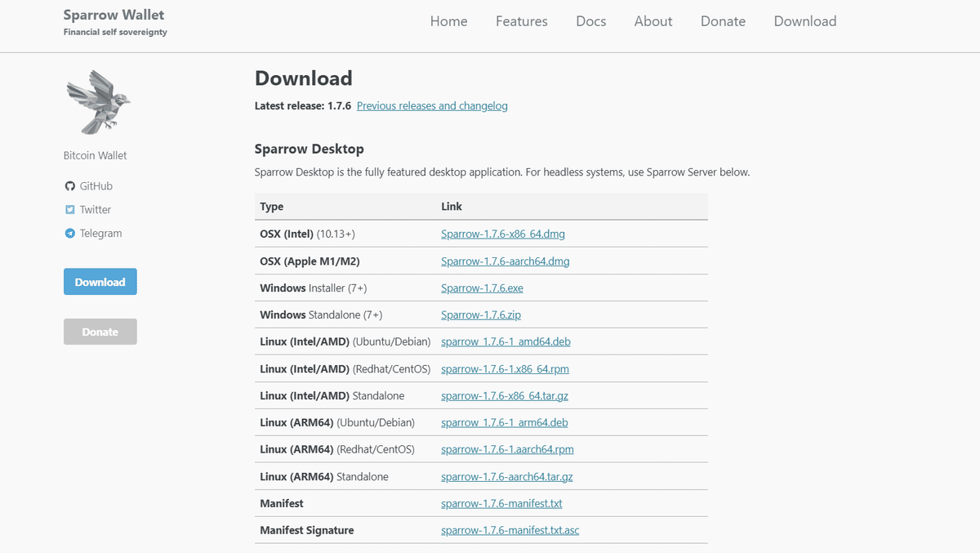The height and width of the screenshot is (553, 980).
Task: Navigate to the About page
Action: (653, 21)
